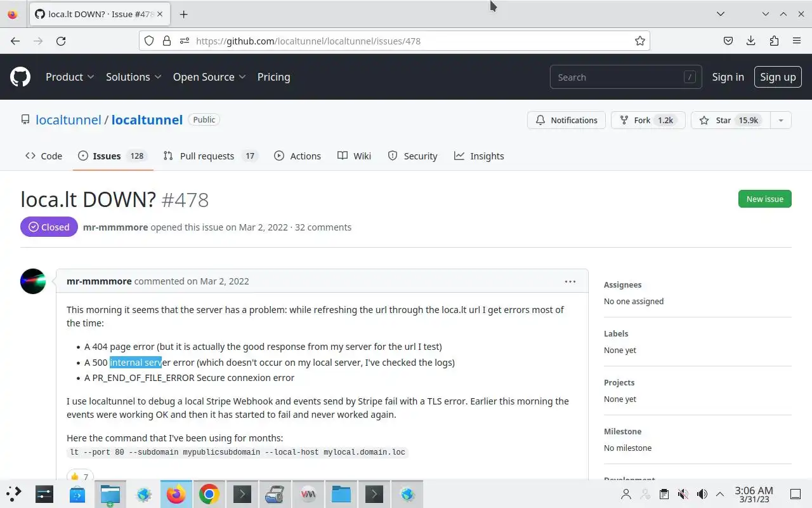Open the bold localtunnel repository link

point(147,119)
